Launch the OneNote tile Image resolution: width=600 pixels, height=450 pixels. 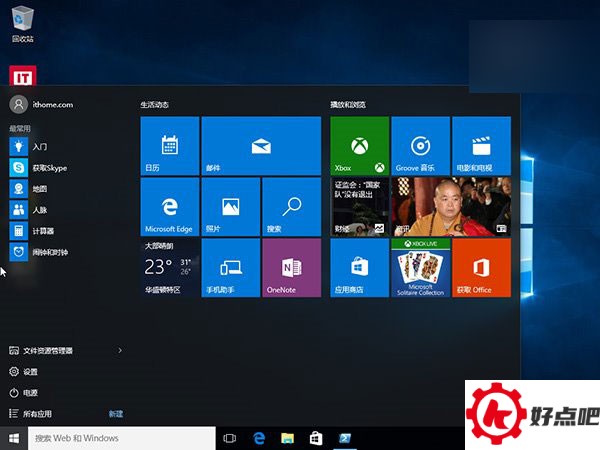click(292, 268)
